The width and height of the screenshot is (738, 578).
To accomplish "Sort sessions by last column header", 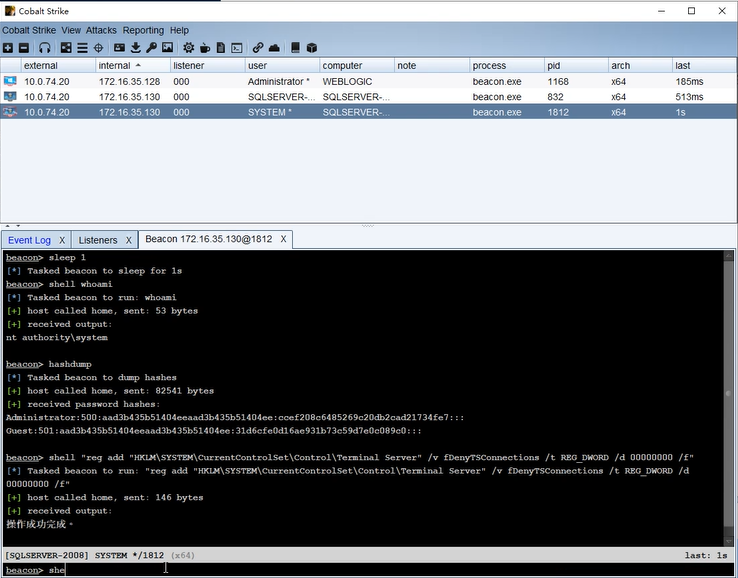I will point(705,65).
